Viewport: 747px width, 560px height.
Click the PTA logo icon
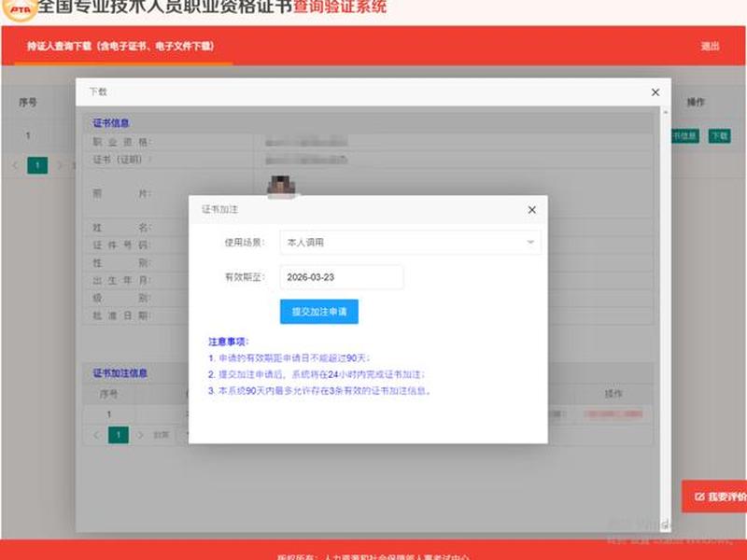pyautogui.click(x=19, y=9)
